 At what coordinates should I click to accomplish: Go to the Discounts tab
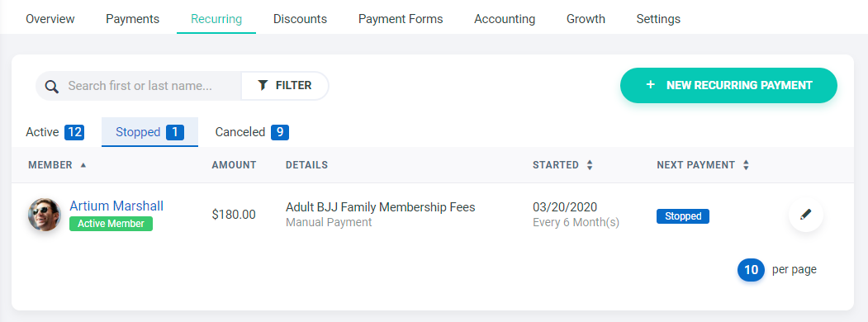click(300, 19)
